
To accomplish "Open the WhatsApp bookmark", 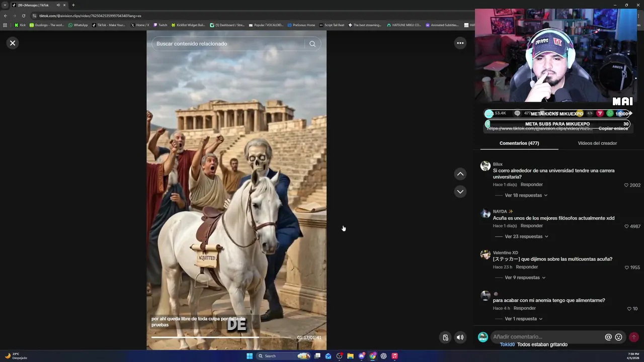I will (x=78, y=25).
